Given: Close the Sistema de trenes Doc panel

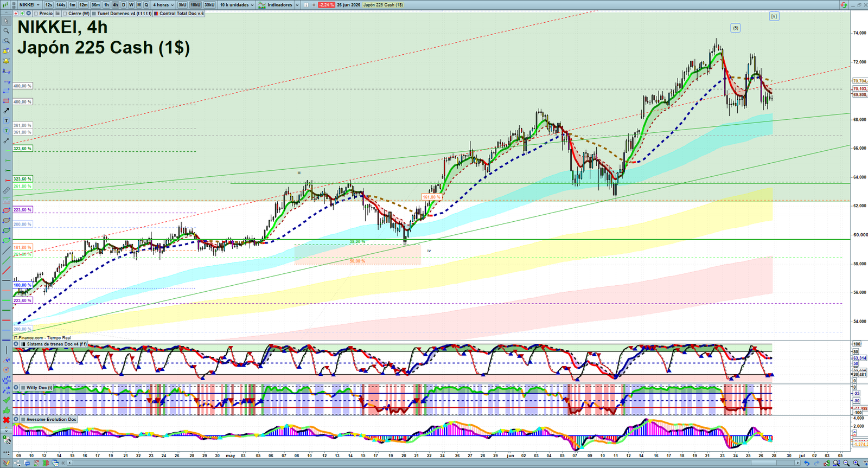Looking at the screenshot, I should pos(16,344).
